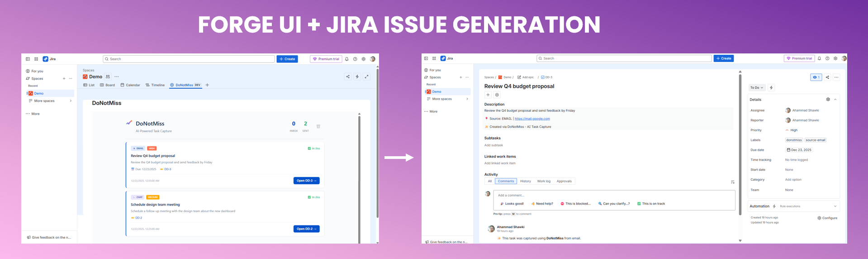This screenshot has height=259, width=868.
Task: Edit the Dec 23, 2025 due date
Action: tap(799, 150)
